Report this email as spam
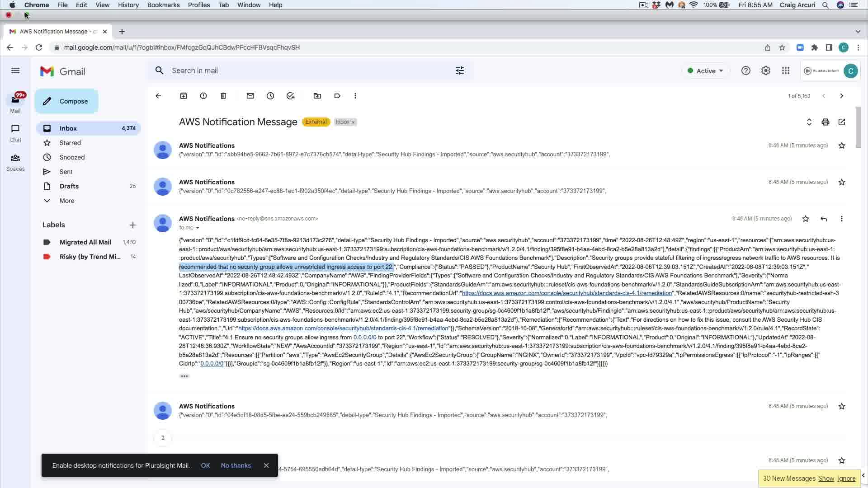 click(x=203, y=96)
